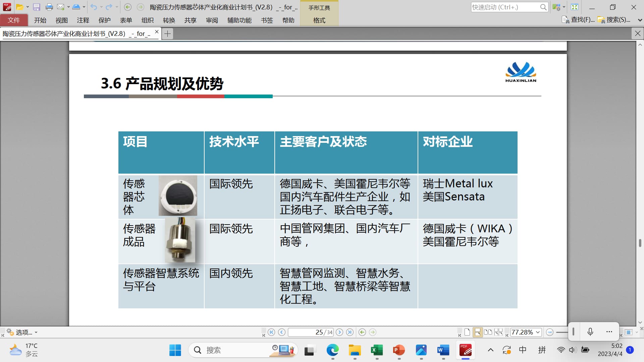
Task: Click the Undo arrow icon
Action: [94, 7]
